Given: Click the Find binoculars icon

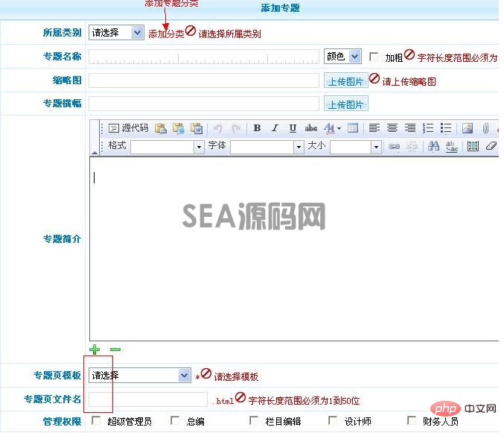Looking at the screenshot, I should [433, 146].
